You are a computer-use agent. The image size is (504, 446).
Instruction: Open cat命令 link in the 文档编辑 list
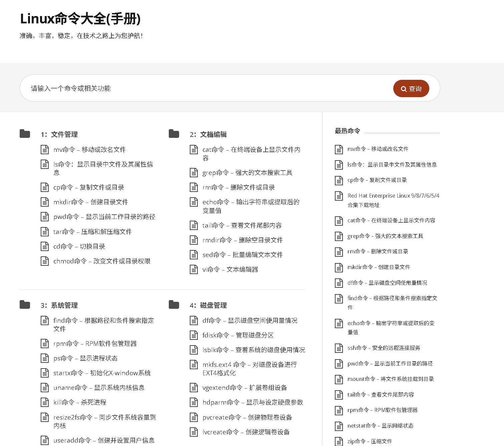point(251,154)
